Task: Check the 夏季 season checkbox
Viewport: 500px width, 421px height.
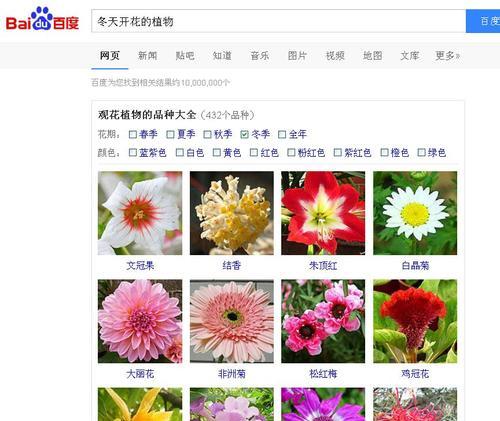Action: point(170,134)
